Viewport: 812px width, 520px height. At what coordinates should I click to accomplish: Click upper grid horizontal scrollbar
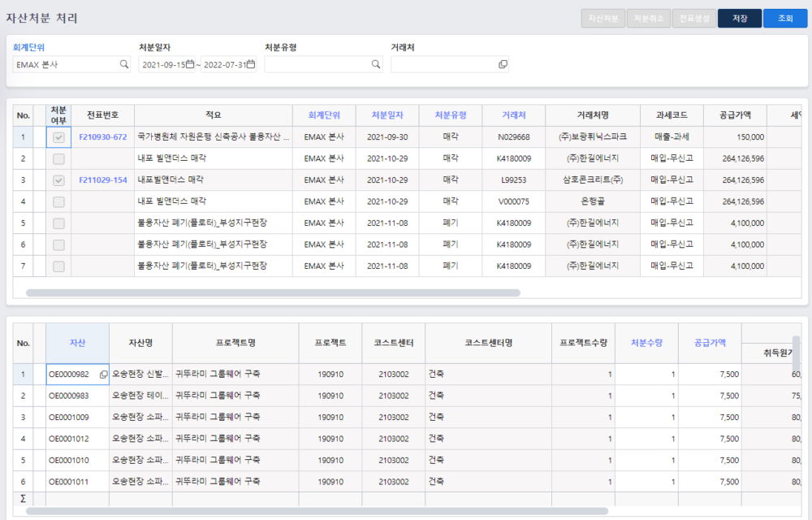273,292
